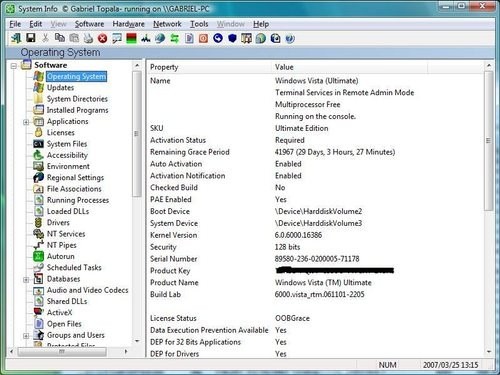Open the File menu
This screenshot has width=500, height=375.
pos(15,24)
